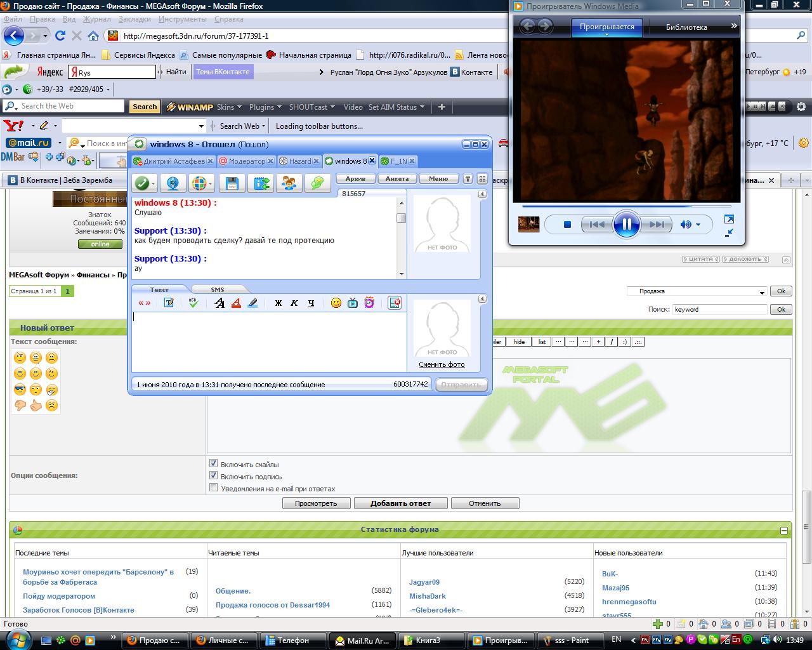Image resolution: width=812 pixels, height=650 pixels.
Task: Select the SMS tab in chat
Action: [217, 289]
